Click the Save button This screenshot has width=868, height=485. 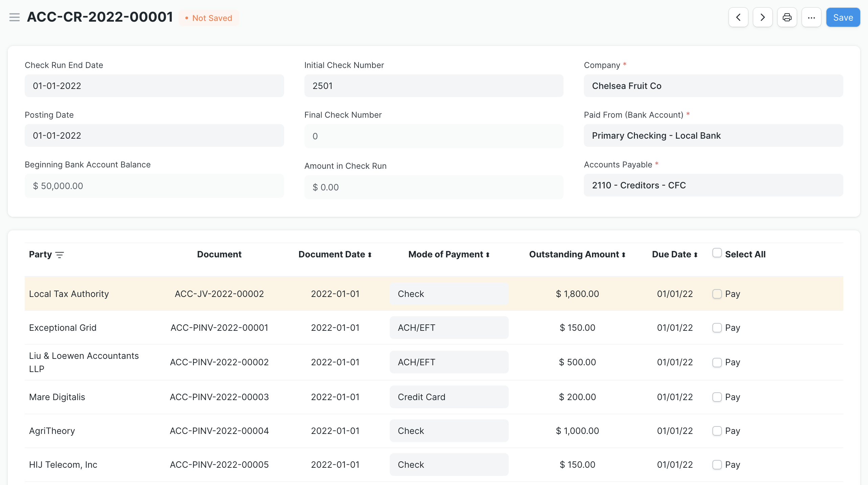[843, 18]
